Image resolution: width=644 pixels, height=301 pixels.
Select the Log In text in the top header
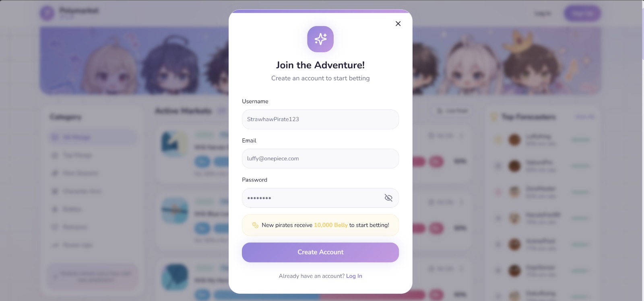point(542,13)
